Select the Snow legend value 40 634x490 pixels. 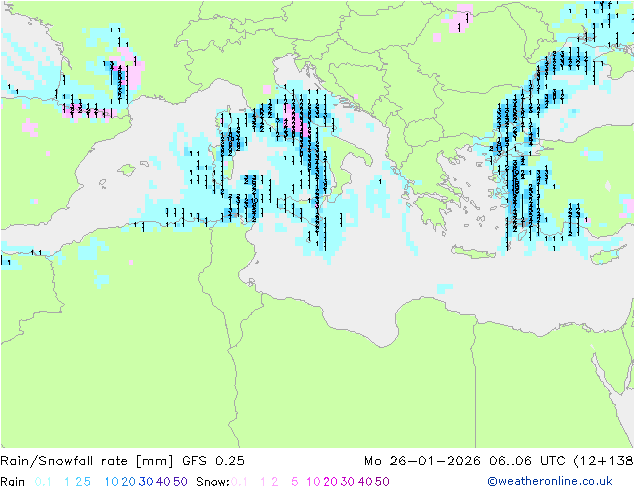365,482
